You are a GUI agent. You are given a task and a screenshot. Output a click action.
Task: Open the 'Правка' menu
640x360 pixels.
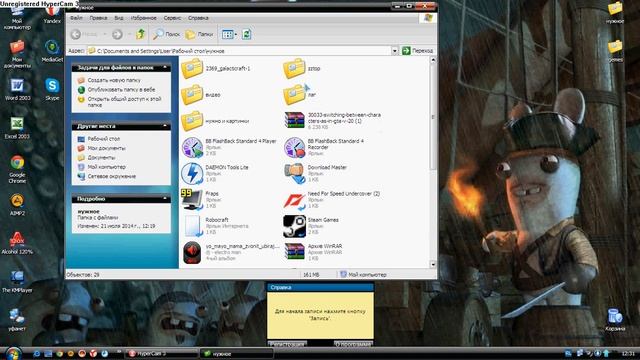coord(98,18)
